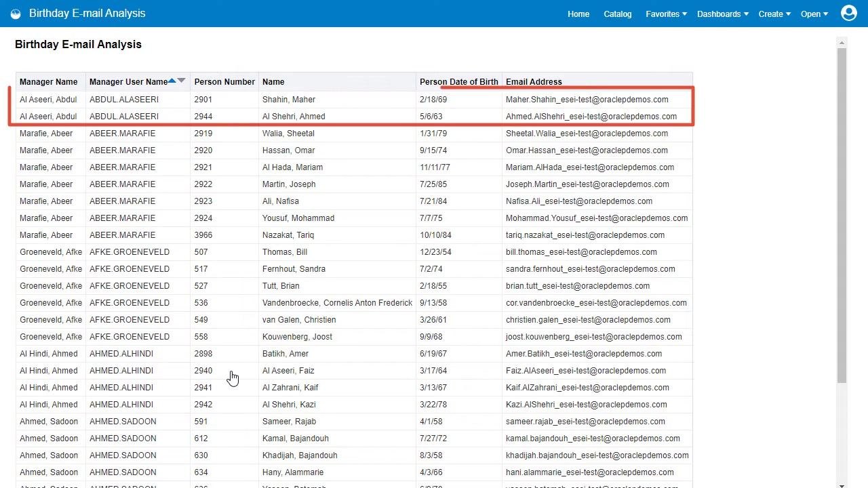Image resolution: width=868 pixels, height=488 pixels.
Task: Open the Catalog link
Action: [618, 14]
